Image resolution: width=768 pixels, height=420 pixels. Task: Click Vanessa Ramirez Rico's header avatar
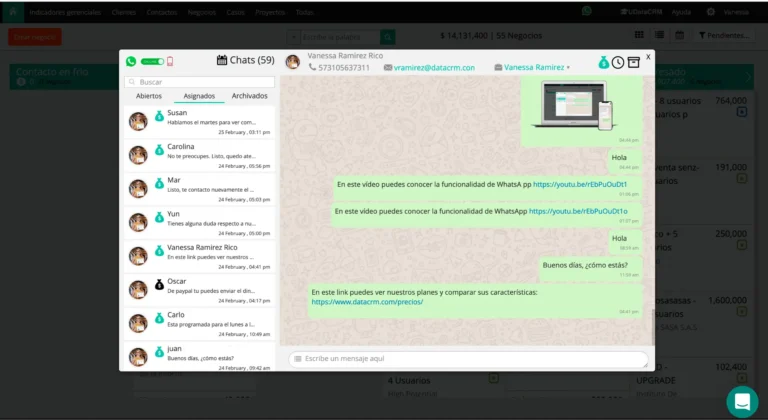[x=292, y=62]
